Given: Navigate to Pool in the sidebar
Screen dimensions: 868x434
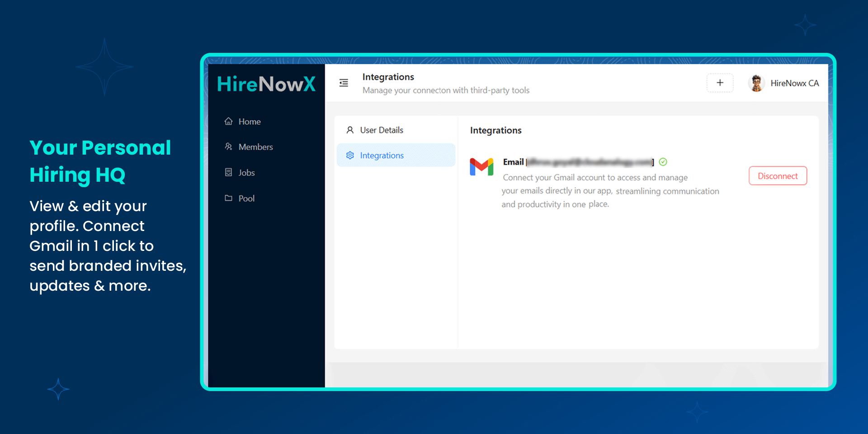Looking at the screenshot, I should [x=246, y=198].
